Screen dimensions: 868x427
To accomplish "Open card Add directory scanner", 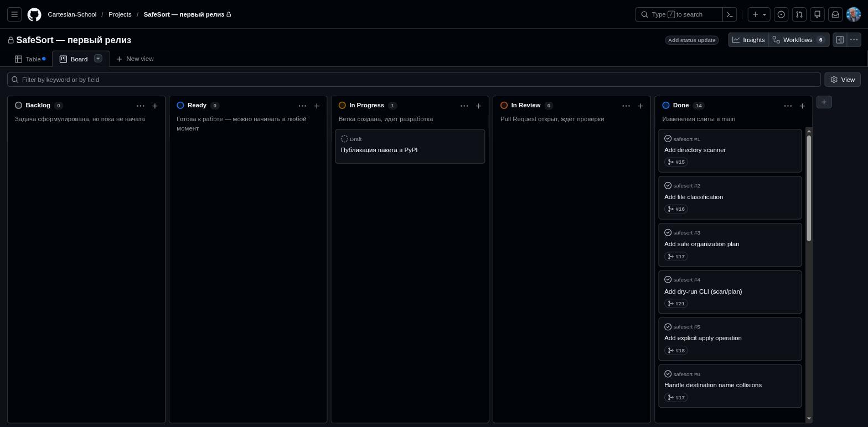I will point(695,150).
